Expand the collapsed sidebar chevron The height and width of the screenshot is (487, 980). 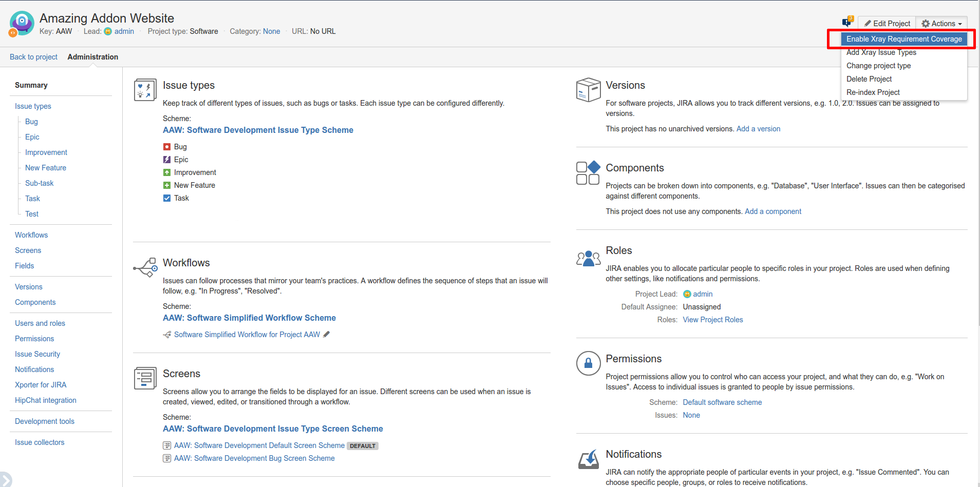pos(5,479)
